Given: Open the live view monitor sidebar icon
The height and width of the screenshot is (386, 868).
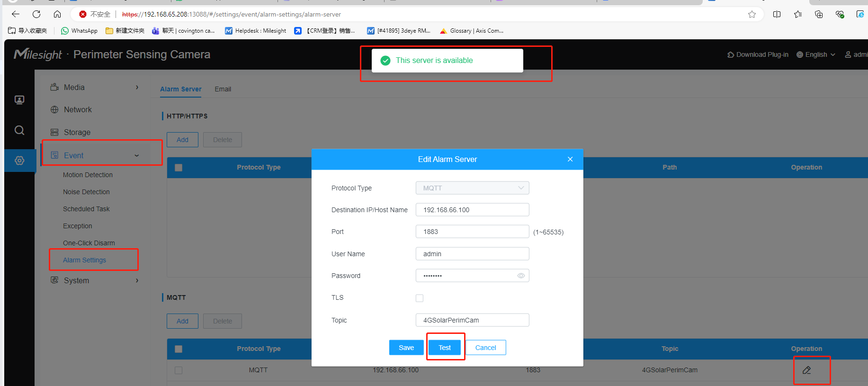Looking at the screenshot, I should pyautogui.click(x=19, y=100).
